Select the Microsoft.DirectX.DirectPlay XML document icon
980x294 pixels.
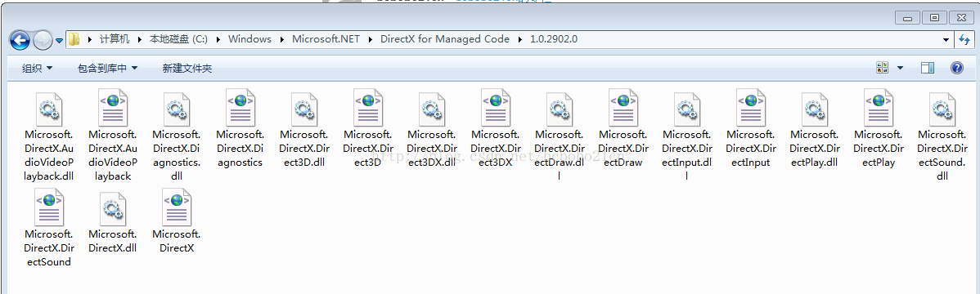pyautogui.click(x=878, y=108)
